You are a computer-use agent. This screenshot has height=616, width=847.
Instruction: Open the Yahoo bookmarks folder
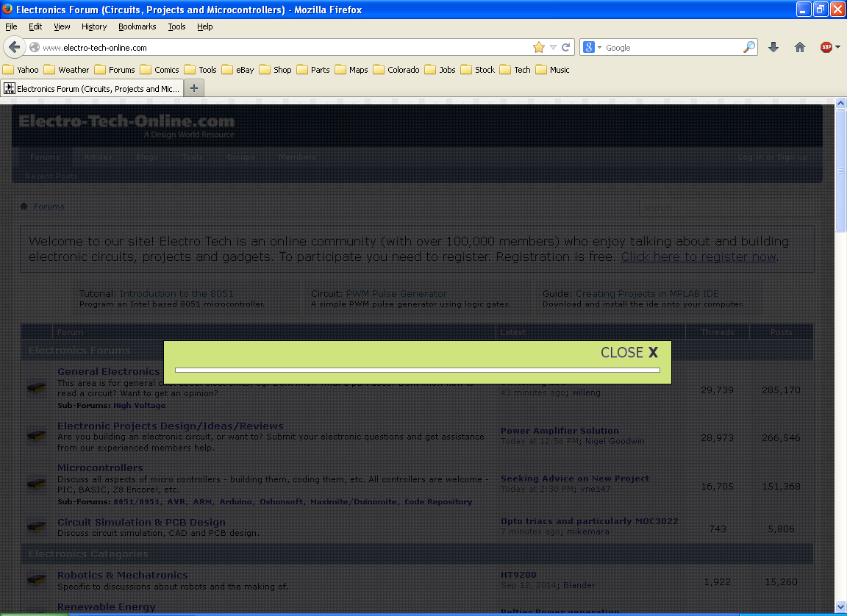[21, 70]
